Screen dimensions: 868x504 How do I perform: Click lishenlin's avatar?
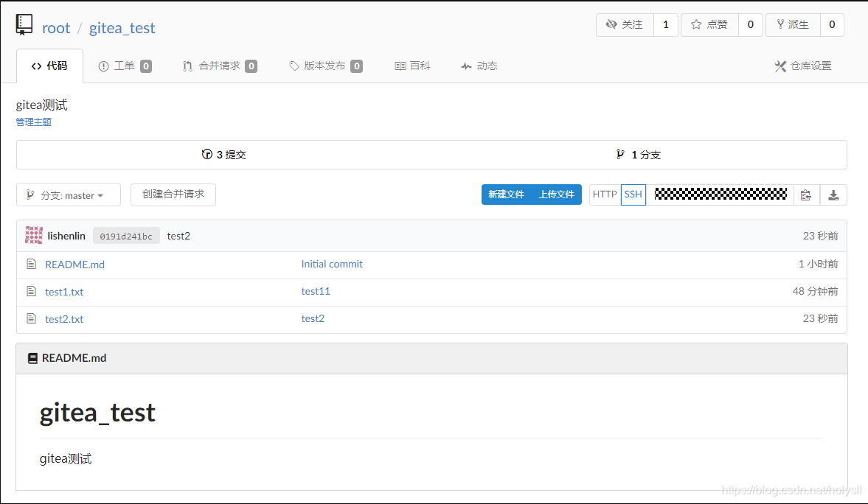pos(34,235)
